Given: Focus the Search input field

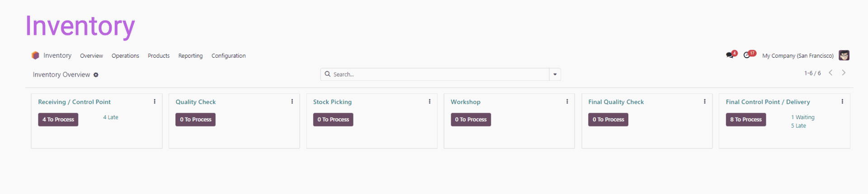Looking at the screenshot, I should 440,74.
